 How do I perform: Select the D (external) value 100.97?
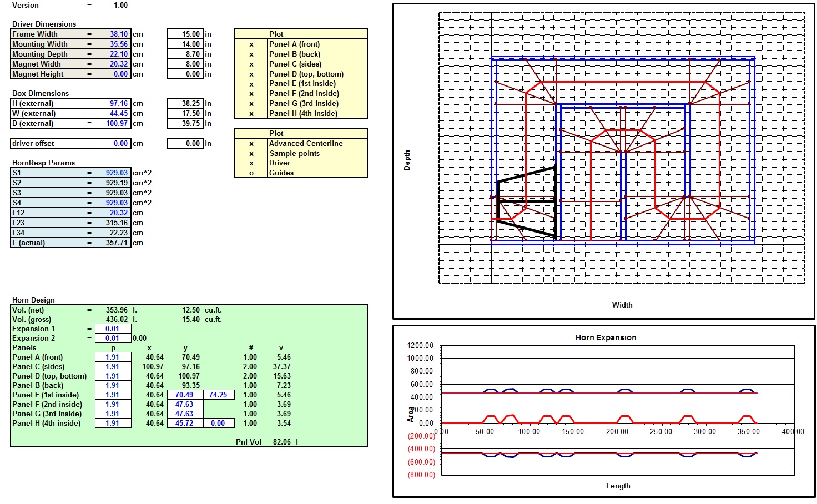[113, 123]
